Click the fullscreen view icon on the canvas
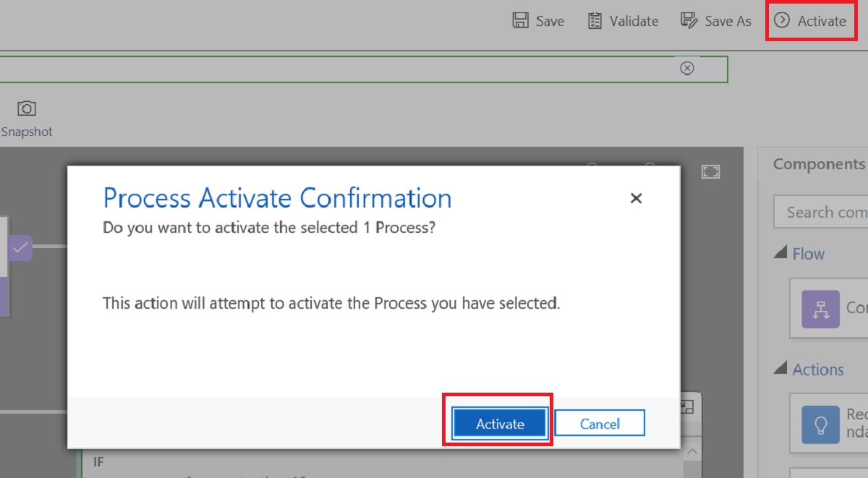Viewport: 868px width, 478px height. tap(710, 171)
